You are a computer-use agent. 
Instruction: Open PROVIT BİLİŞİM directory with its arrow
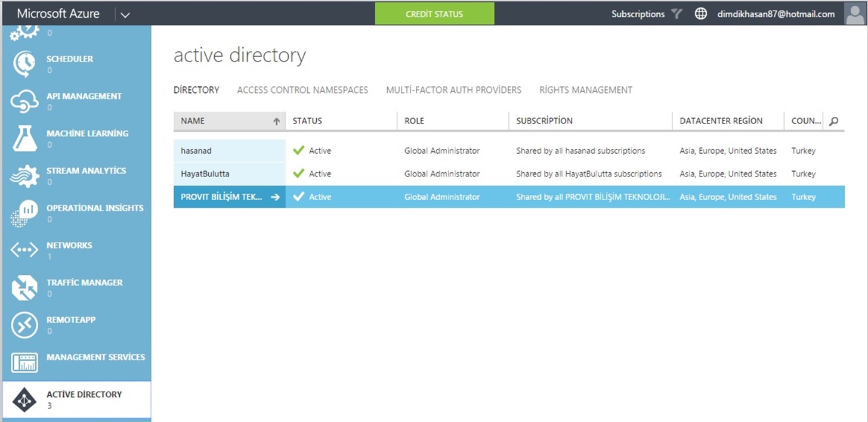click(275, 197)
